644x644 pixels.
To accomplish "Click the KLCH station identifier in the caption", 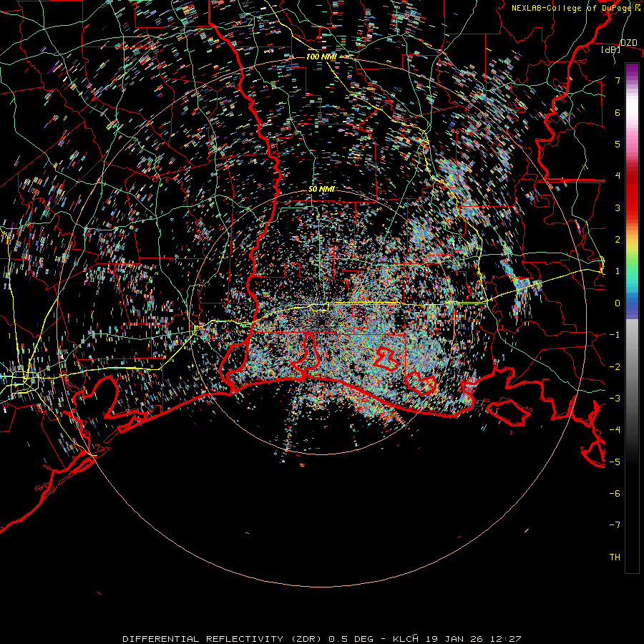I will (406, 639).
